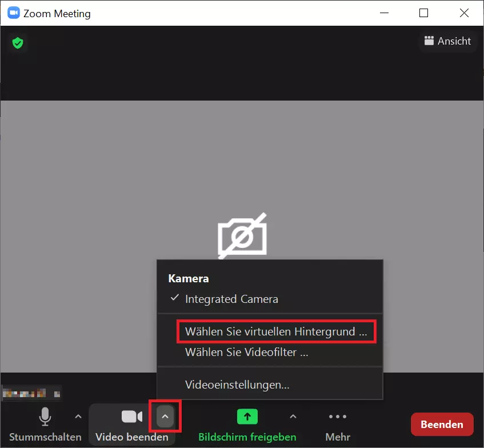Collapse video options arrow beside Video beenden
The image size is (484, 448).
[x=165, y=417]
